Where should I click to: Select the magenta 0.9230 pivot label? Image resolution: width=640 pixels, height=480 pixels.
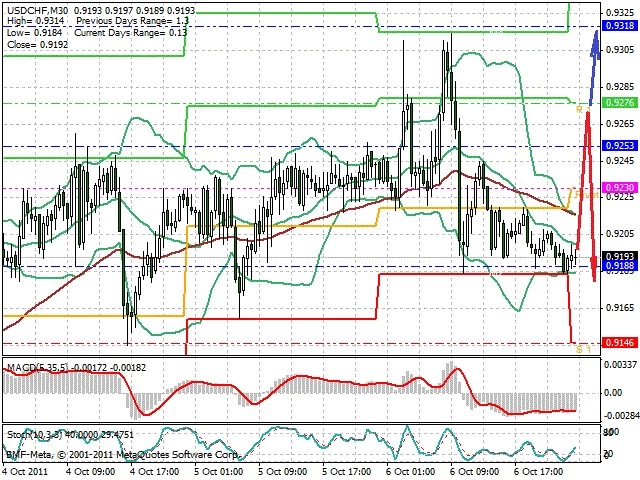(x=620, y=187)
